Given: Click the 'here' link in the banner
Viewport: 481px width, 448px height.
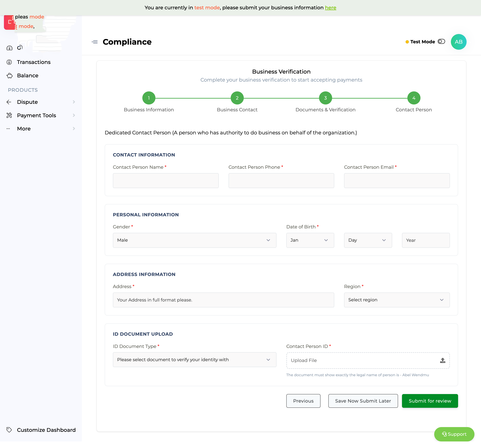Looking at the screenshot, I should pos(330,8).
